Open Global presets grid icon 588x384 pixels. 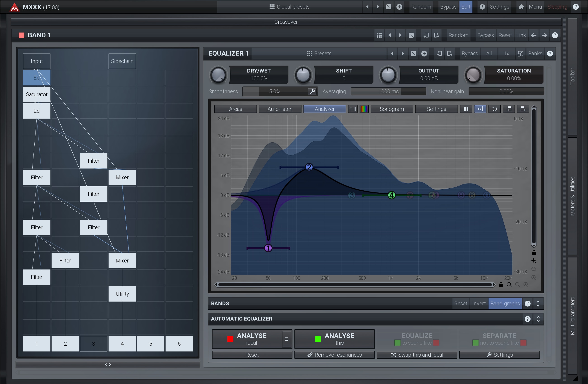tap(272, 7)
